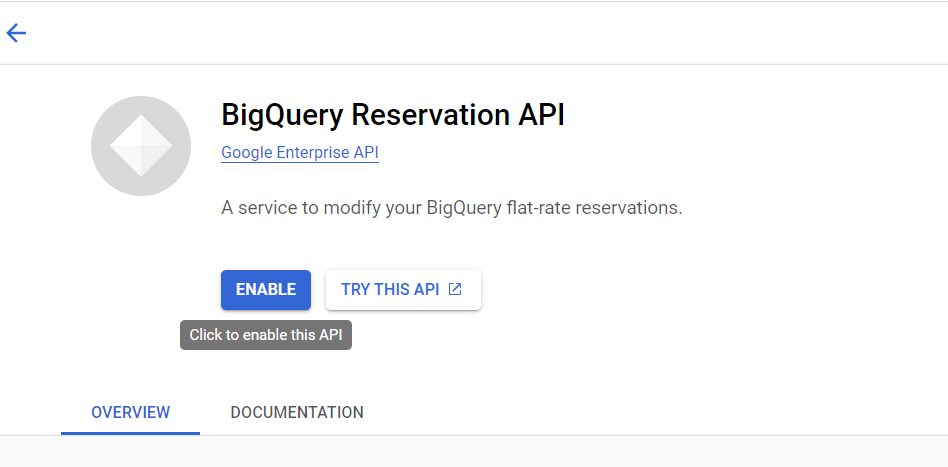This screenshot has height=467, width=948.
Task: Switch to the DOCUMENTATION tab
Action: pos(297,413)
